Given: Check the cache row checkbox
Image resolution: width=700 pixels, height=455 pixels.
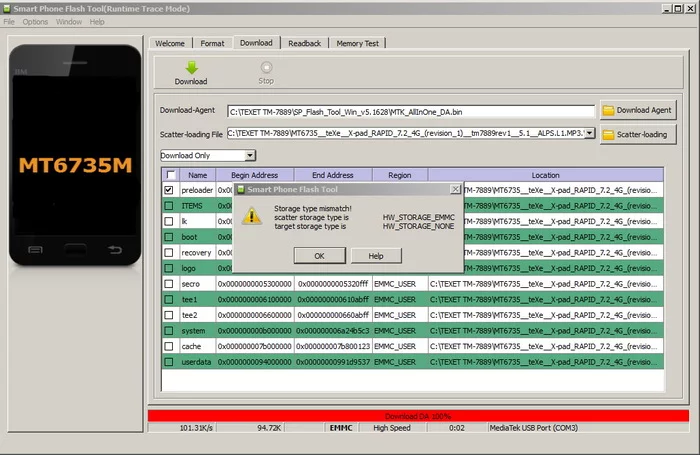Looking at the screenshot, I should pos(169,346).
